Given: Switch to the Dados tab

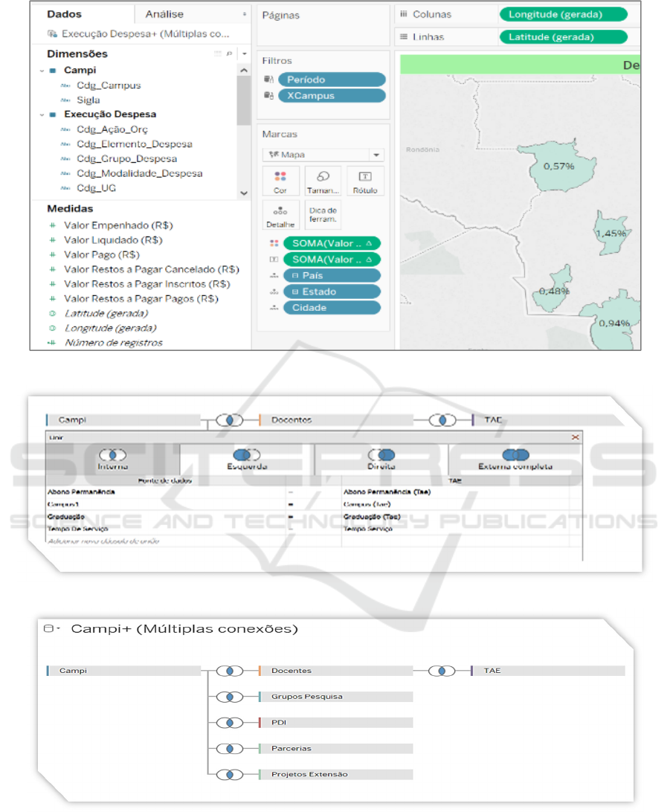Looking at the screenshot, I should click(64, 14).
